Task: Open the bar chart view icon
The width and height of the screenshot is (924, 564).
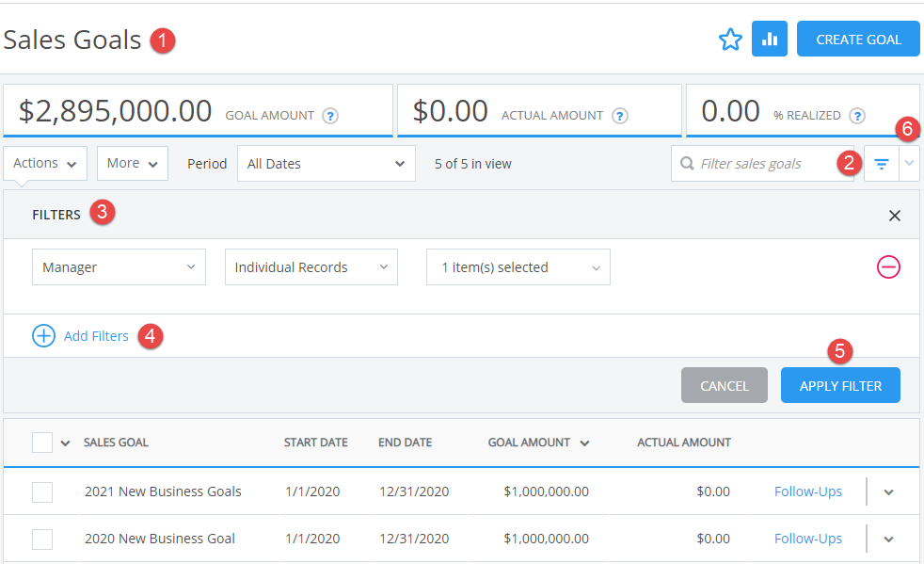Action: [x=769, y=39]
